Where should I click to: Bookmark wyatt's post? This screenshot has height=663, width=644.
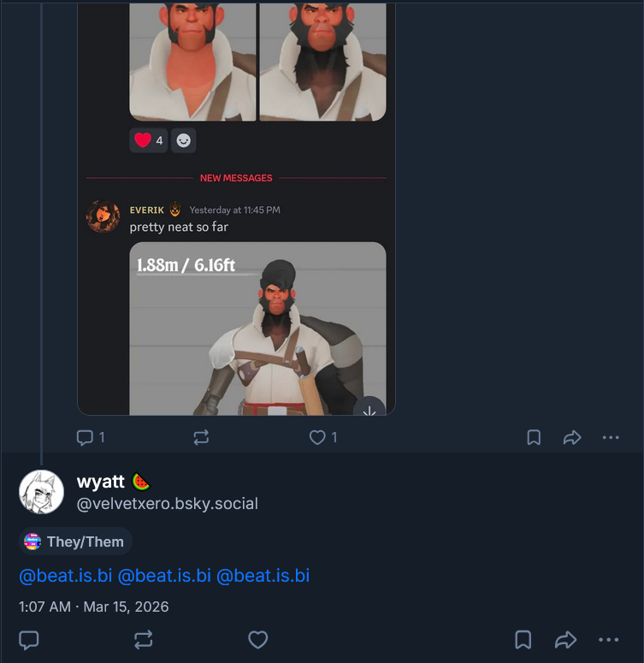coord(523,639)
